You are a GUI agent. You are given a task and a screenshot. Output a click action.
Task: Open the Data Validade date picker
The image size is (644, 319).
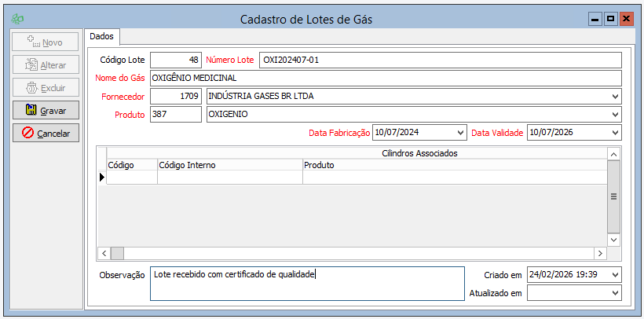click(x=614, y=132)
